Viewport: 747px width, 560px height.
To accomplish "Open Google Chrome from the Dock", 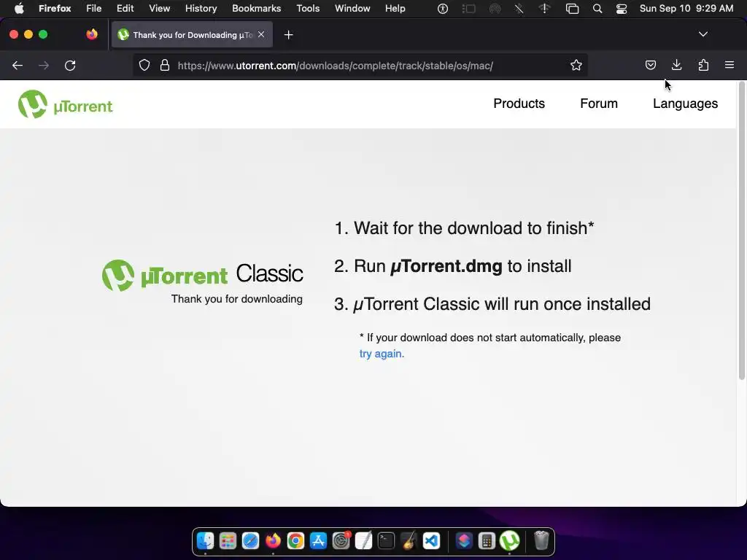I will pyautogui.click(x=295, y=540).
